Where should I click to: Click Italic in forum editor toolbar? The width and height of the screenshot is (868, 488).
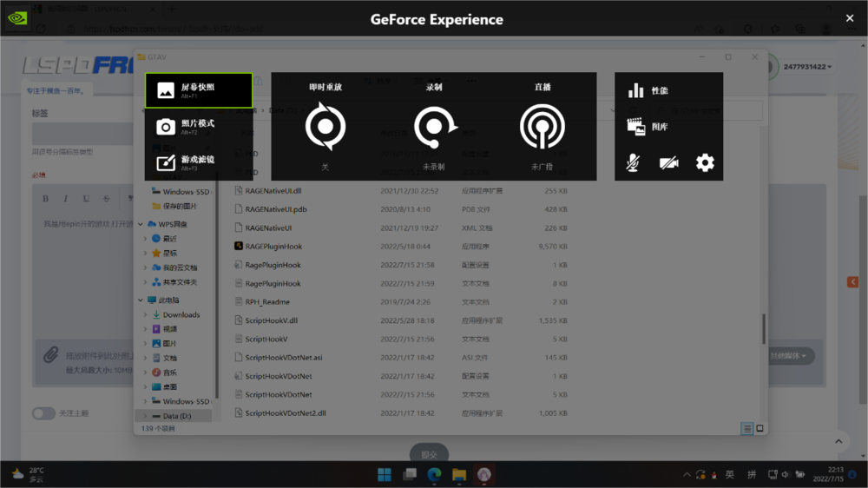tap(65, 198)
